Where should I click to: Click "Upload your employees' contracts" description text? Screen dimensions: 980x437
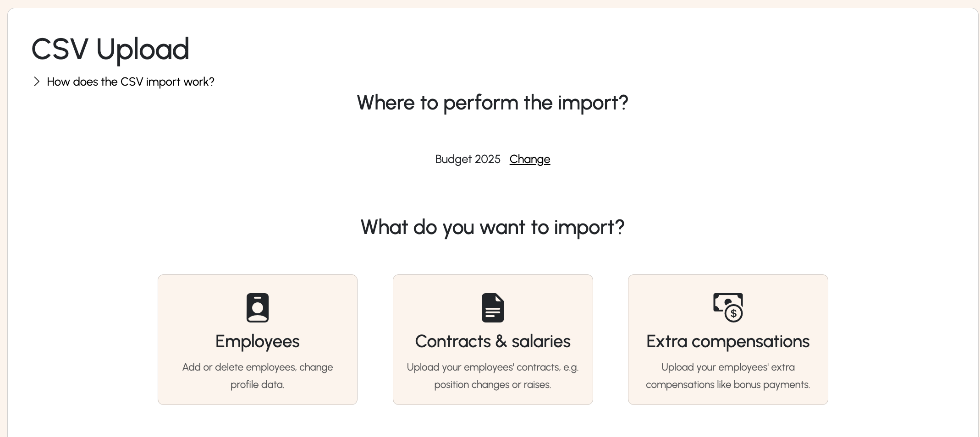[x=493, y=376]
